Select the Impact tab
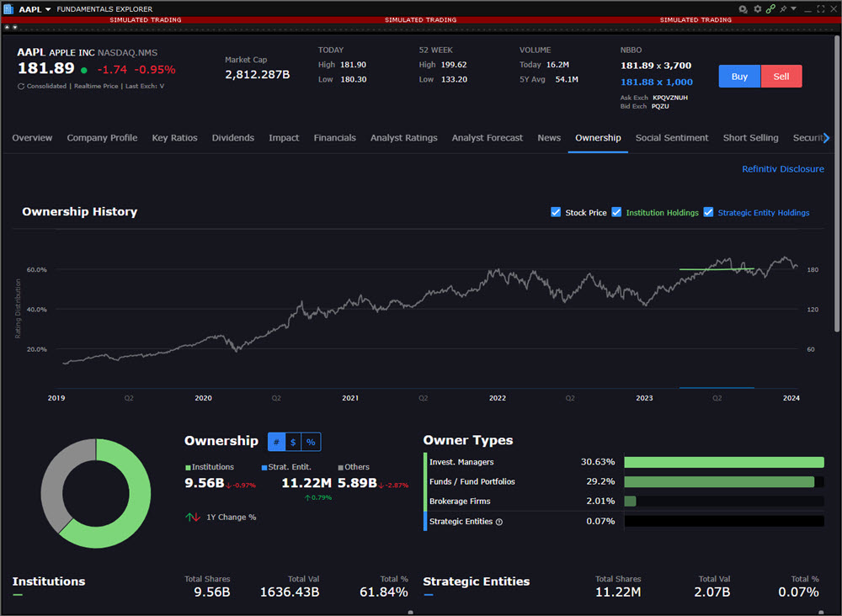842x616 pixels. [x=284, y=138]
